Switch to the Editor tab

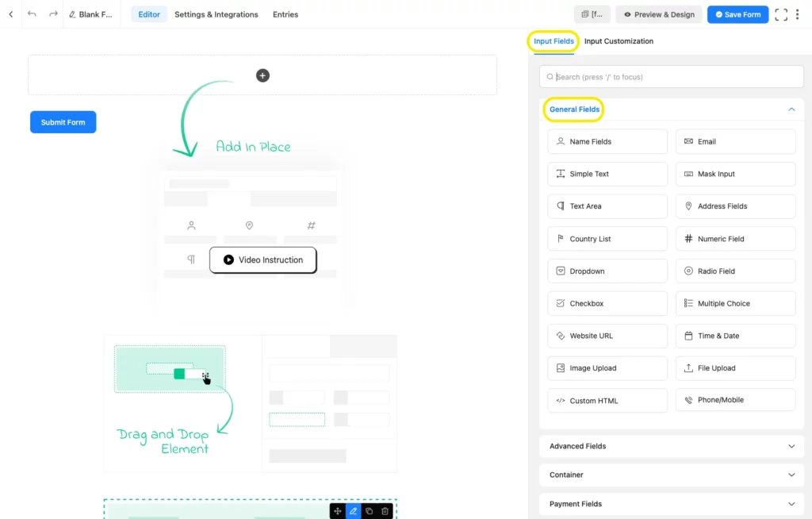(149, 14)
